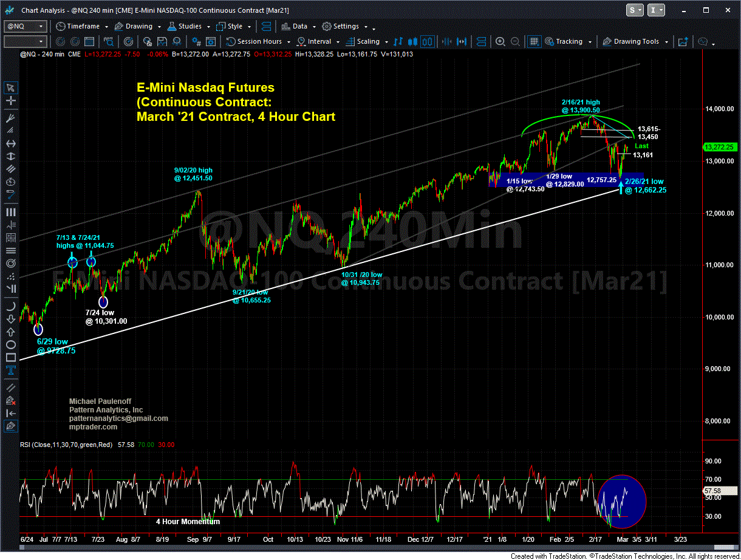Open the Tracking menu
741x560 pixels.
(x=567, y=41)
